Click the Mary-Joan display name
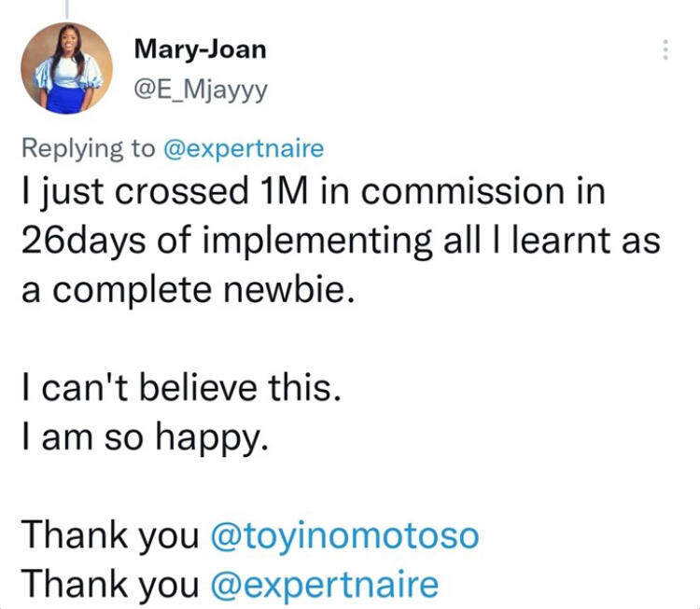The width and height of the screenshot is (700, 609). 200,48
